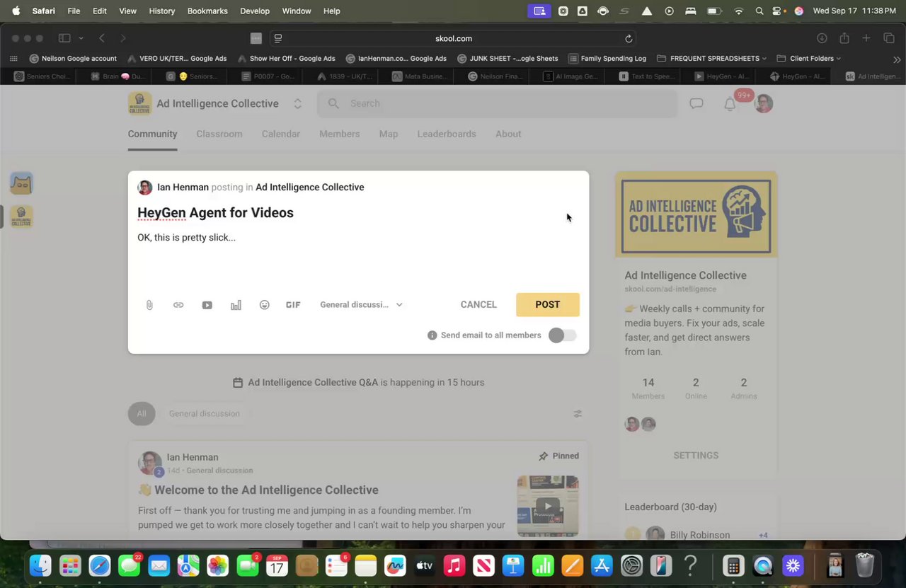Open community SETTINGS in sidebar
906x588 pixels.
coord(696,456)
